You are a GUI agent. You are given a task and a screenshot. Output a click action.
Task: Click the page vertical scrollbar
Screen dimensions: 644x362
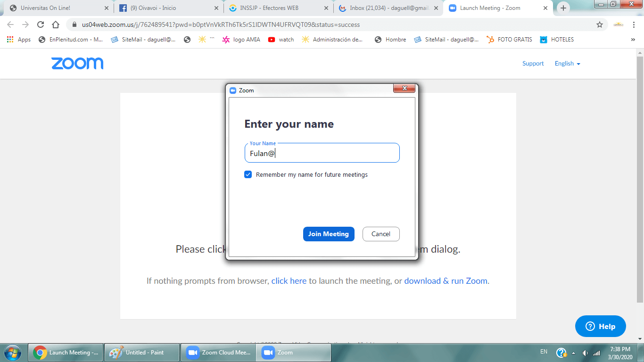pyautogui.click(x=640, y=179)
